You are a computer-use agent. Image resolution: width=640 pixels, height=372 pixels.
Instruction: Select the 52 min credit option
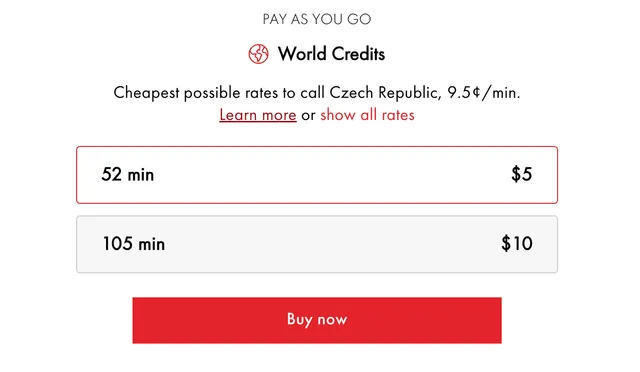[x=317, y=175]
